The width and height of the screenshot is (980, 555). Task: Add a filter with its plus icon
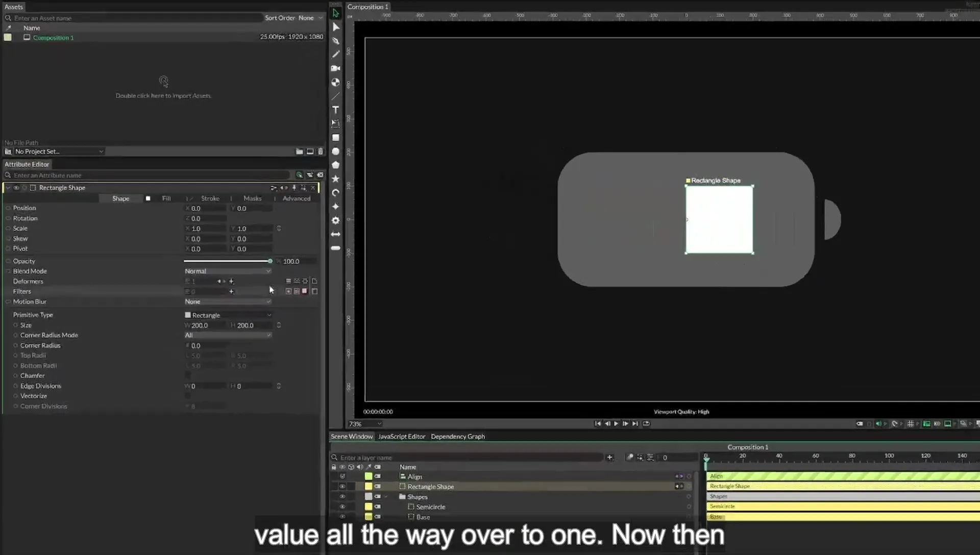231,291
